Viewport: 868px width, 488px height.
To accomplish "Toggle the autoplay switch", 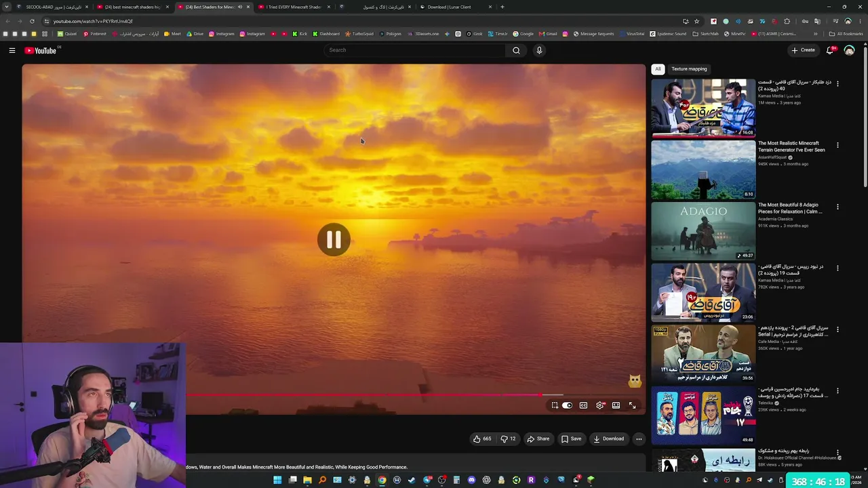I will point(567,405).
